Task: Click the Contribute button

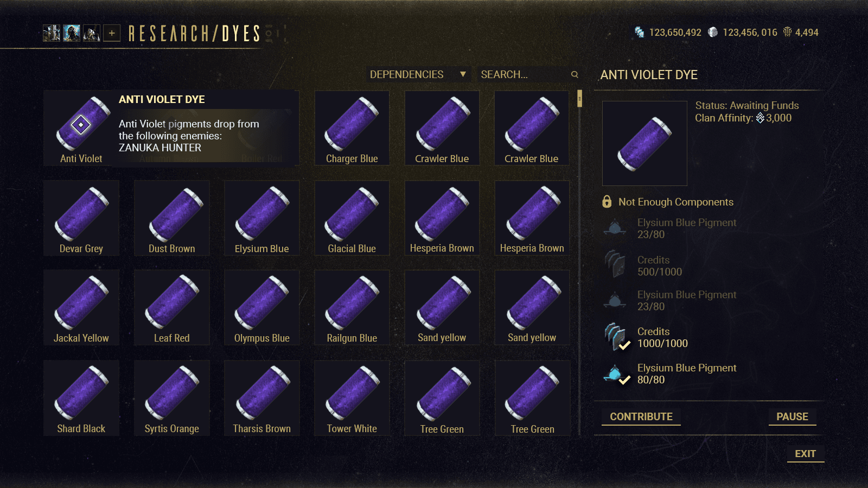Action: 641,416
